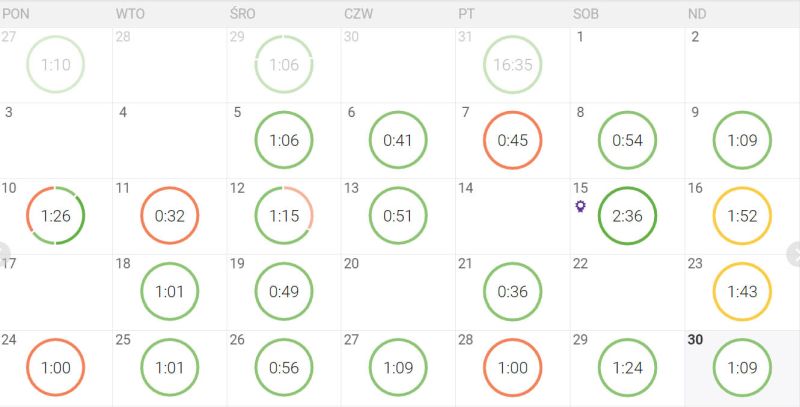This screenshot has width=800, height=407.
Task: Click the purple award badge on day 15
Action: [x=579, y=206]
